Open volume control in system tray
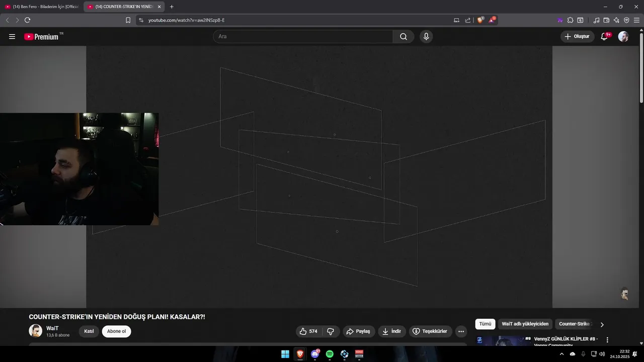Screen dimensions: 644x362 [602, 354]
